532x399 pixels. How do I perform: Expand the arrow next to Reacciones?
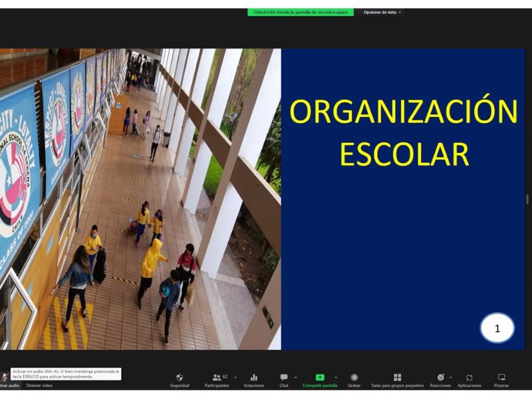tap(451, 377)
